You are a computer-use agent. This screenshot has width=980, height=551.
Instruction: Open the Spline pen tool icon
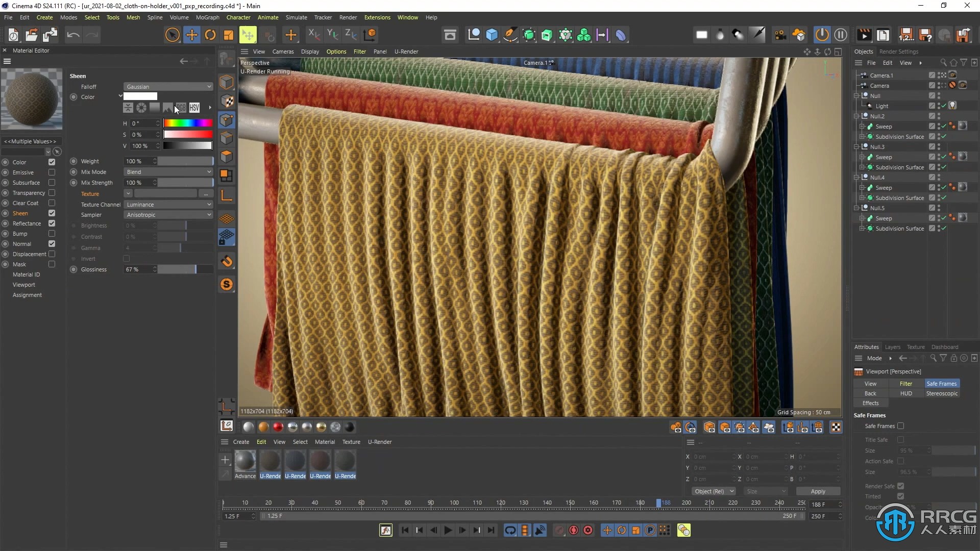[x=510, y=35]
